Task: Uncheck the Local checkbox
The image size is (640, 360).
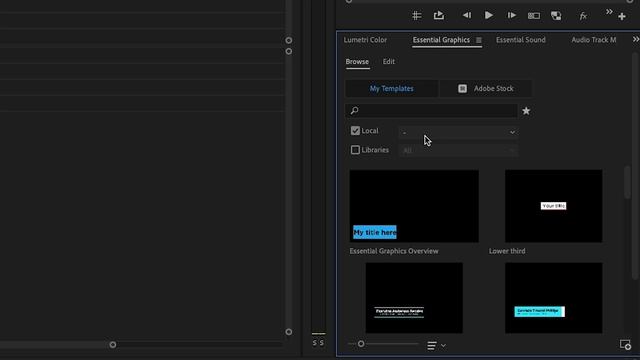Action: point(355,131)
